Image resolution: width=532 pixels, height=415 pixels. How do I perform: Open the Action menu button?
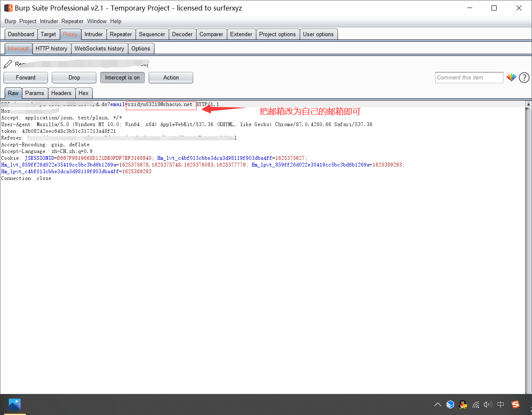171,77
